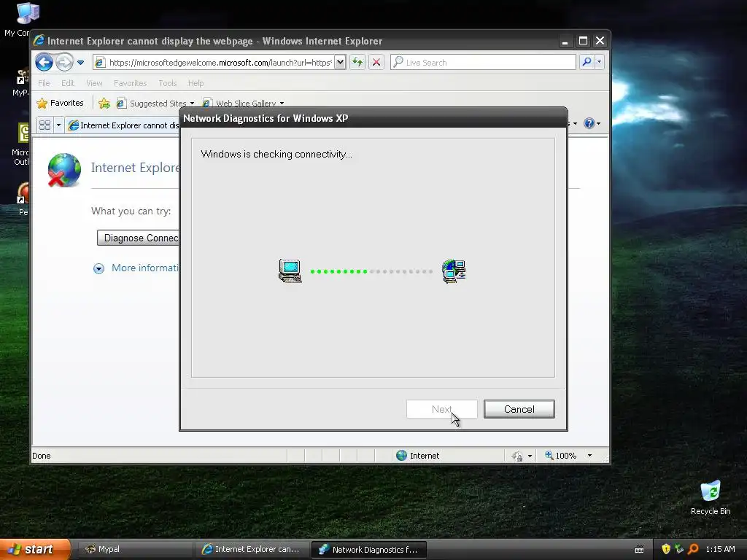
Task: Click the orange magnifier tray icon
Action: coord(693,549)
